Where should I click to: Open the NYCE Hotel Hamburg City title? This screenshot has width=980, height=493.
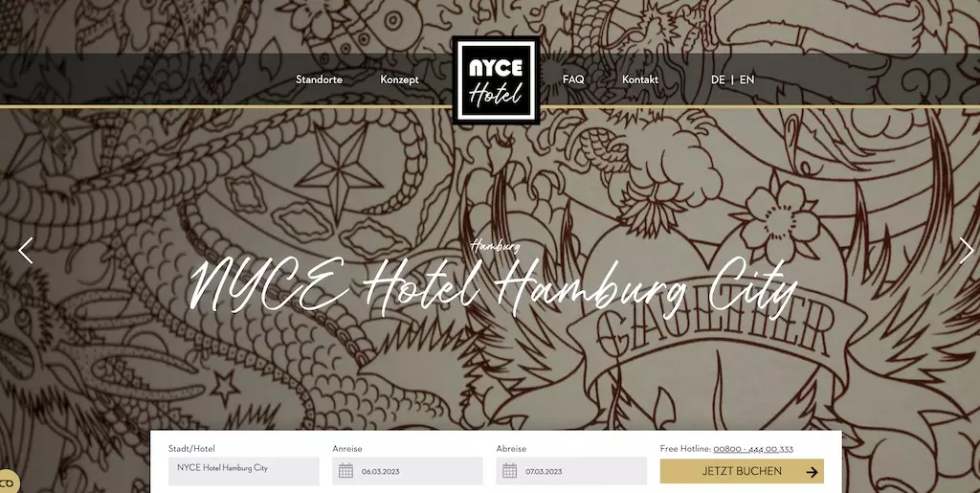pyautogui.click(x=494, y=288)
